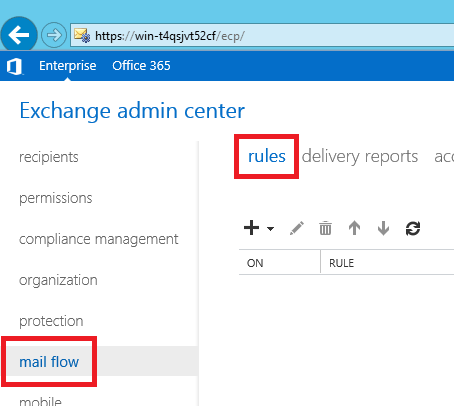Open organization in the left navigation
The image size is (454, 406).
58,280
